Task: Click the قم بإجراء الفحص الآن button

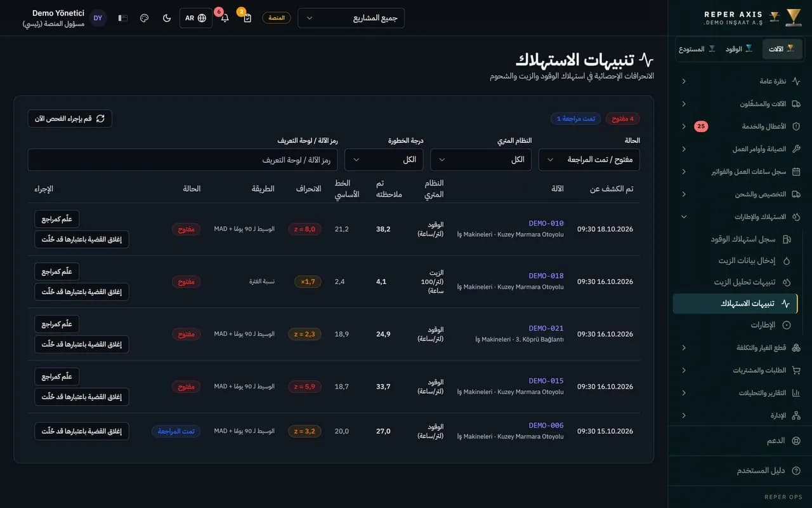Action: pyautogui.click(x=70, y=119)
